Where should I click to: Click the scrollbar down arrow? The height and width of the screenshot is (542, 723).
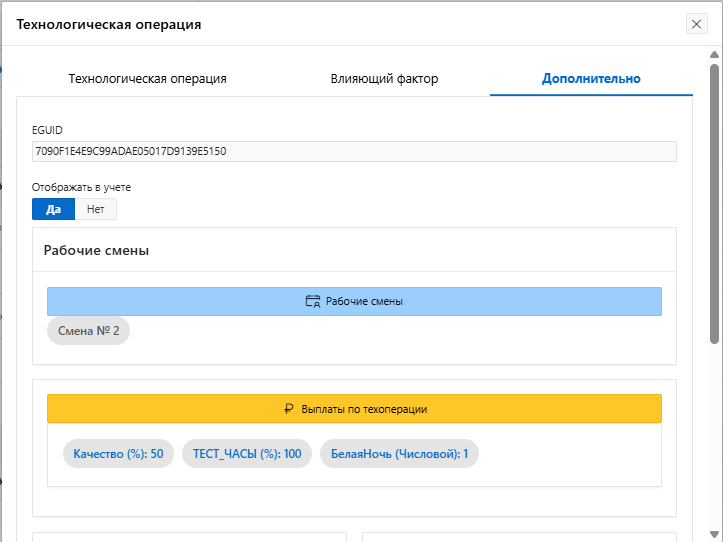715,534
